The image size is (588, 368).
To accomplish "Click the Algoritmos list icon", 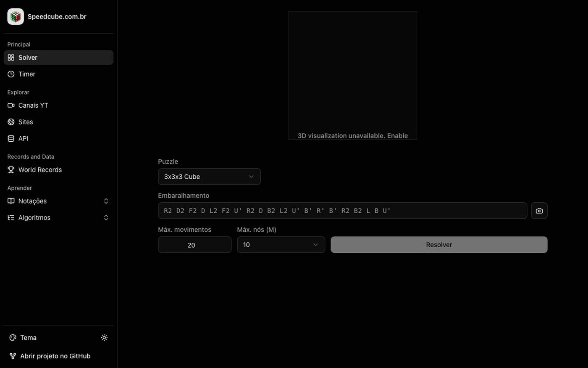I will tap(11, 217).
